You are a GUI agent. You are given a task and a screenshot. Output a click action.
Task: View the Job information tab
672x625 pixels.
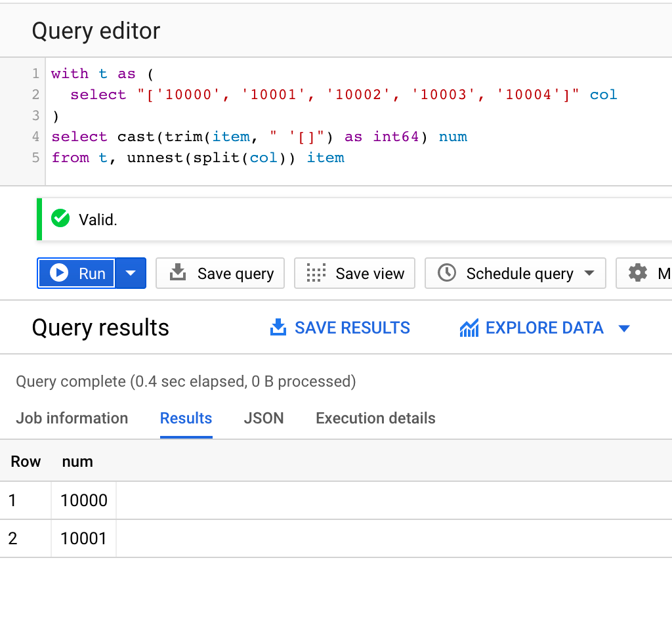[x=72, y=418]
